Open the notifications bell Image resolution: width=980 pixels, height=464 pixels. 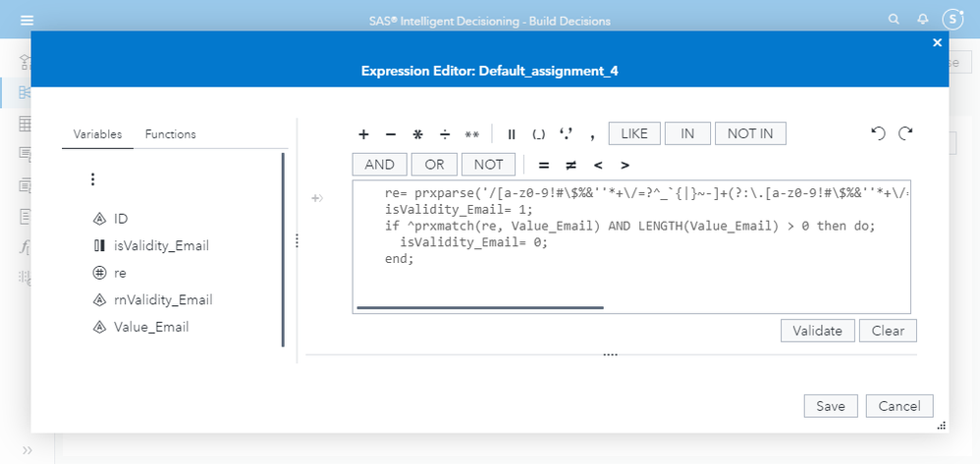pos(922,20)
